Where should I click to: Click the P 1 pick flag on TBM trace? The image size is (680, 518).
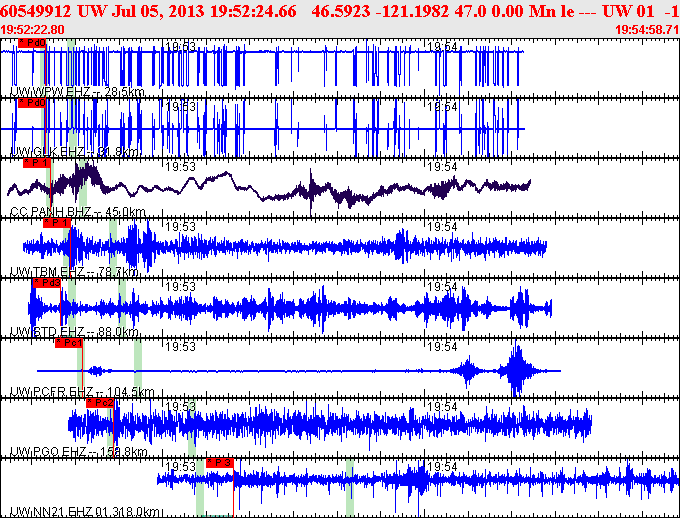(x=57, y=223)
